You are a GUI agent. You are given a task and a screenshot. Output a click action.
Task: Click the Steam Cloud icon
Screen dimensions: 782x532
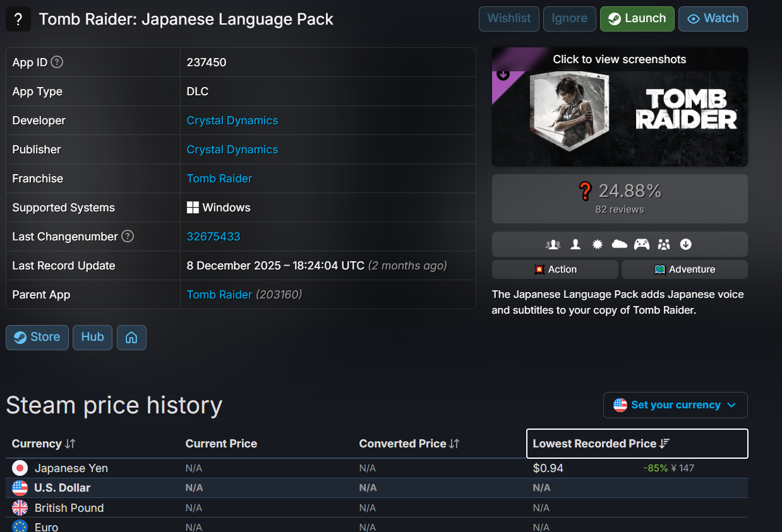[x=619, y=244]
